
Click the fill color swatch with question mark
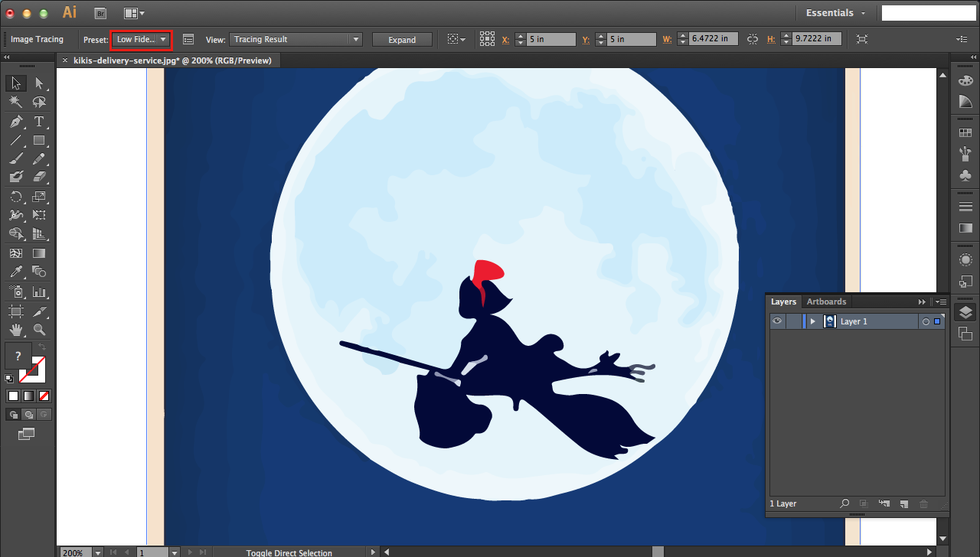[18, 357]
